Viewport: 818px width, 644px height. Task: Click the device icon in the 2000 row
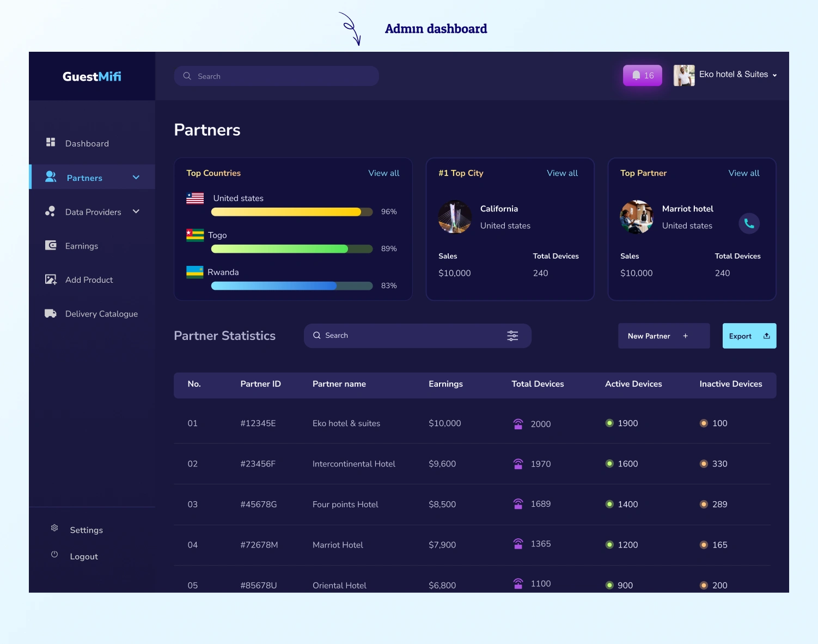tap(518, 424)
